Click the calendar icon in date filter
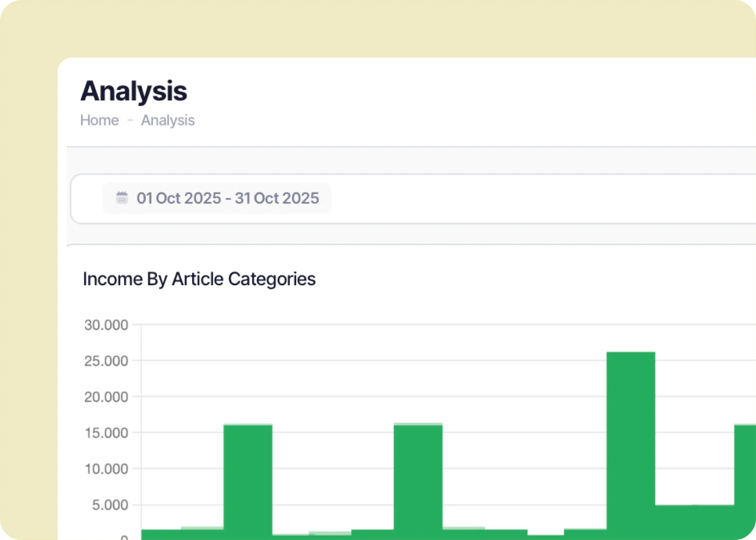The image size is (756, 540). click(x=122, y=198)
